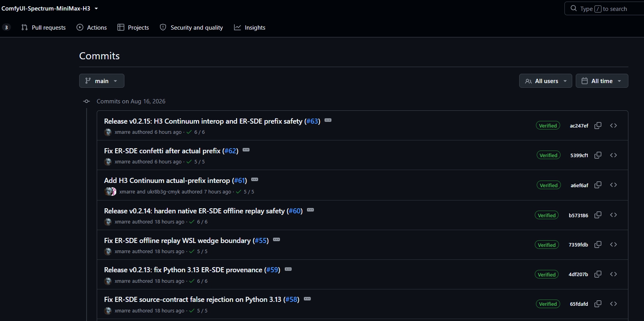The image size is (644, 321).
Task: Open the main branch selector dropdown
Action: tap(102, 81)
